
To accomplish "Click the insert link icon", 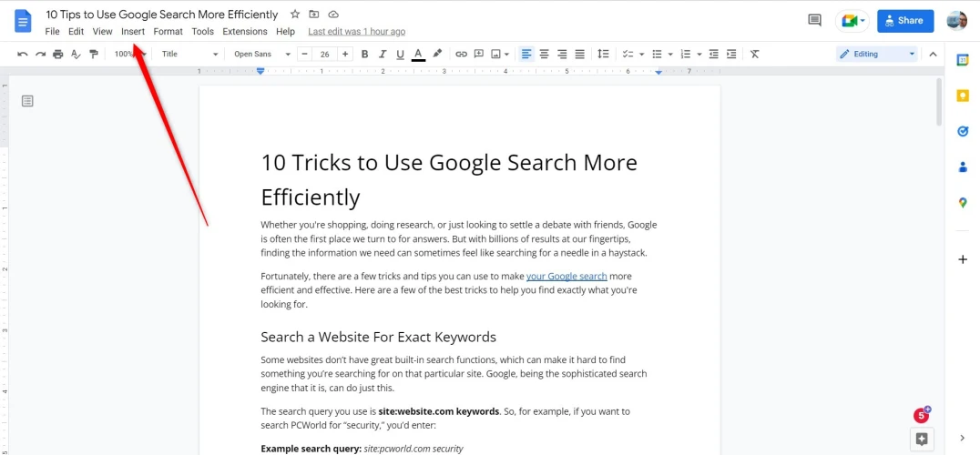I will [461, 55].
